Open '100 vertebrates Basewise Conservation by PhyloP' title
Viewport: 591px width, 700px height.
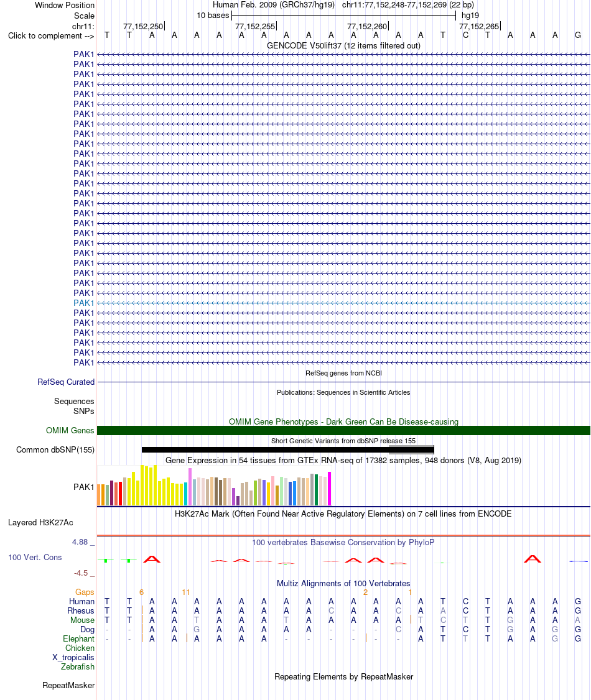pyautogui.click(x=343, y=543)
